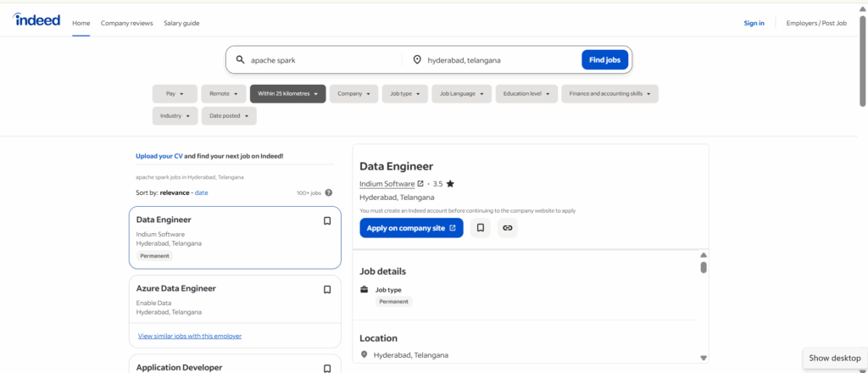Expand the Date posted filter
Screen dimensions: 868x373
point(229,115)
